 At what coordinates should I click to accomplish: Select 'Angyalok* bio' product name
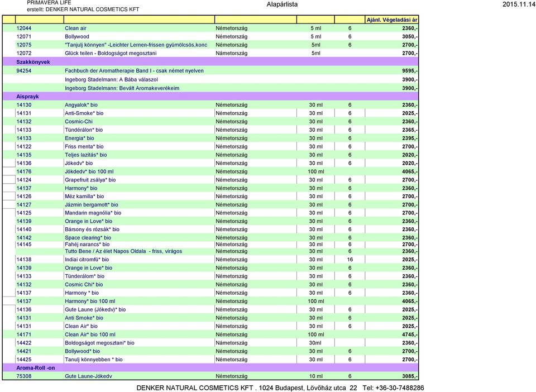[81, 105]
